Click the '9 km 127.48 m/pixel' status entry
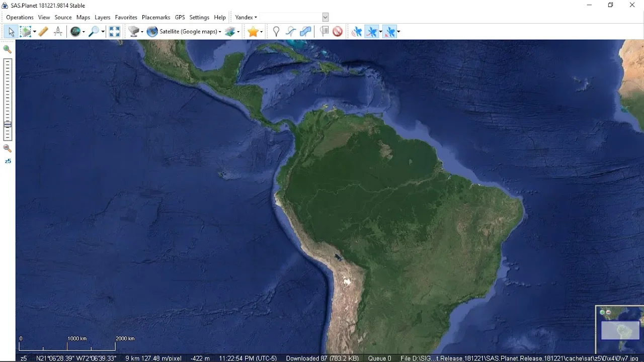Viewport: 644px width, 362px height. (153, 358)
